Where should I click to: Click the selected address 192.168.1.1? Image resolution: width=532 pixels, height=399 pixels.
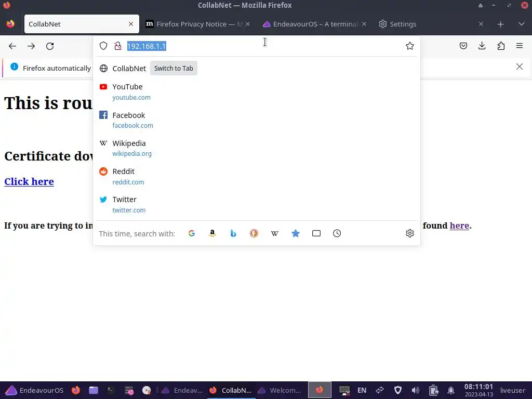click(147, 46)
